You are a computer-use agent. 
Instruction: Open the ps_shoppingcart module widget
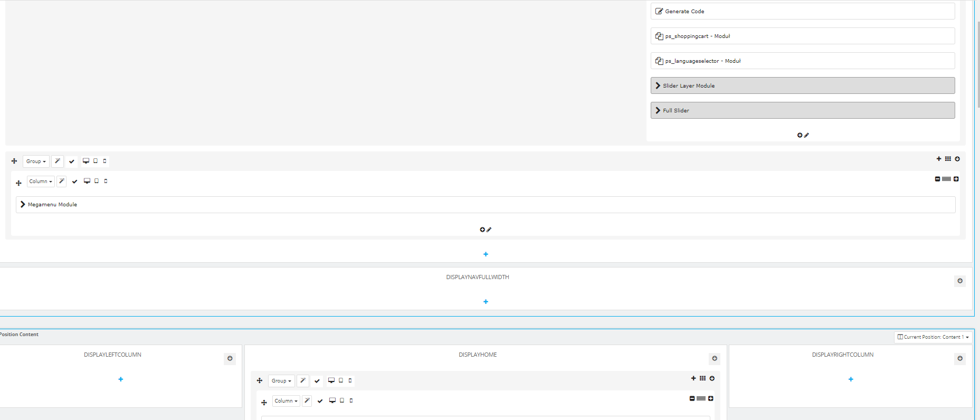point(803,36)
